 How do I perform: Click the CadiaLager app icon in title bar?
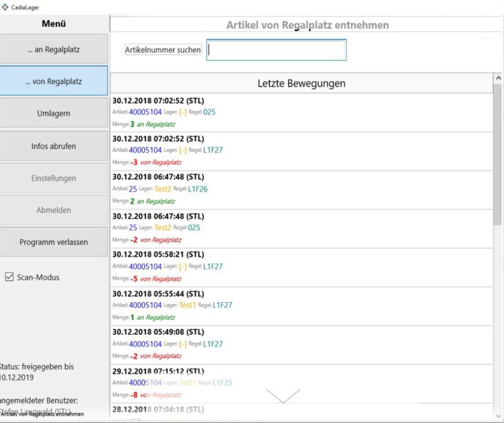click(5, 7)
